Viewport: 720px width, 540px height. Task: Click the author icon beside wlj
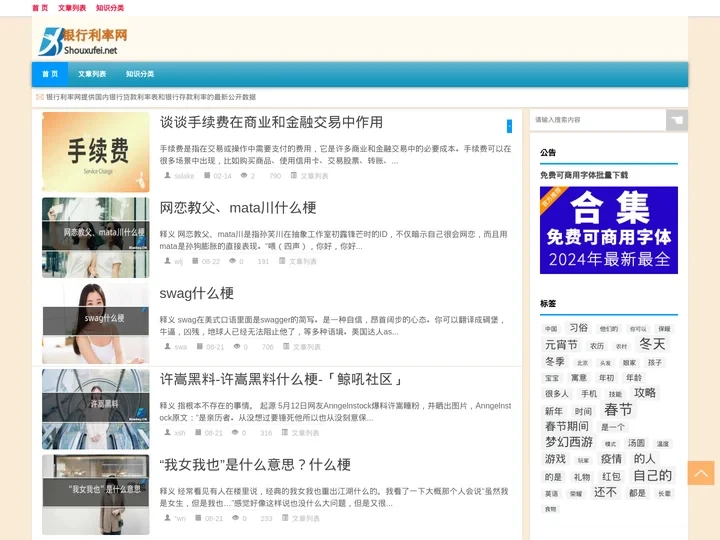tap(168, 261)
